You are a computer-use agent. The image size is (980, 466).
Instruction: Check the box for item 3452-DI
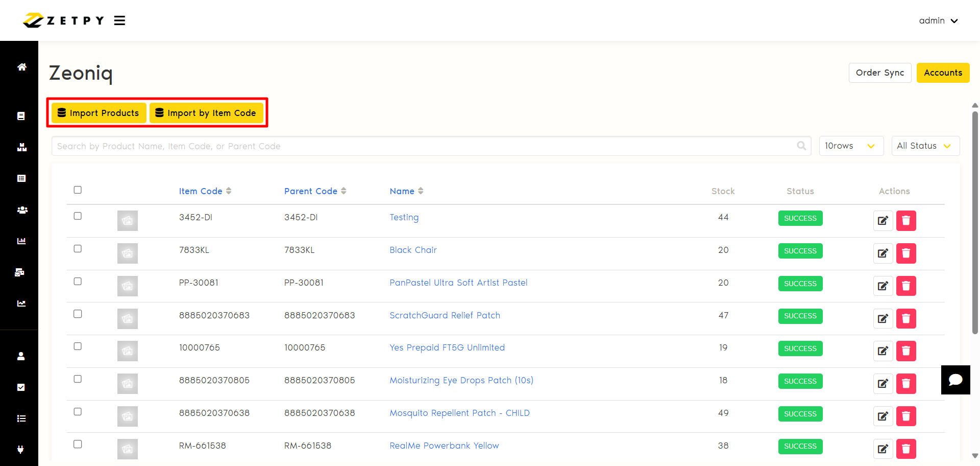click(x=78, y=216)
